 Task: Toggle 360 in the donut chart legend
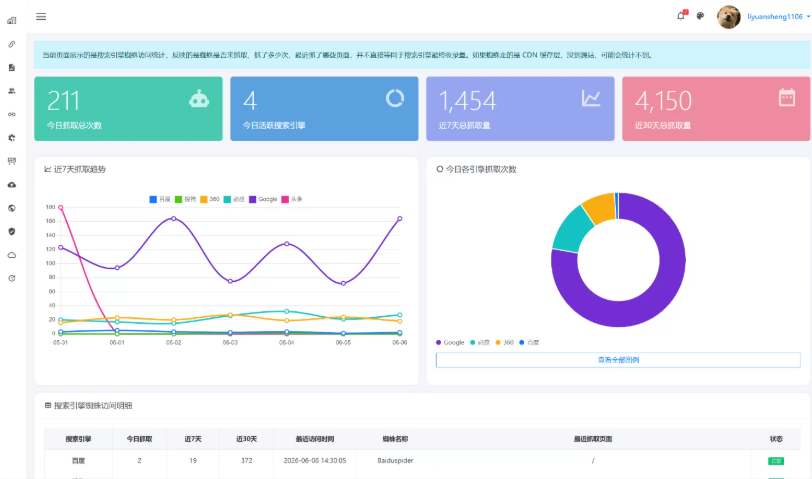tap(504, 342)
